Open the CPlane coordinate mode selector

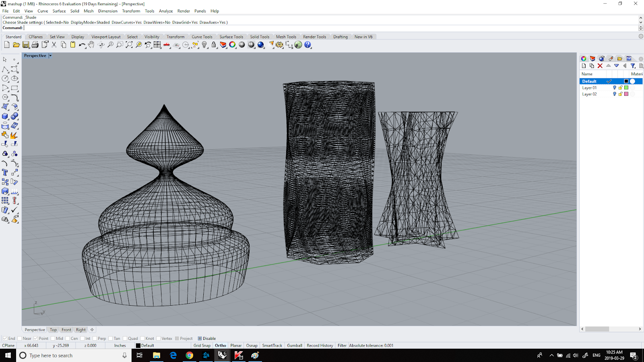tap(8, 346)
